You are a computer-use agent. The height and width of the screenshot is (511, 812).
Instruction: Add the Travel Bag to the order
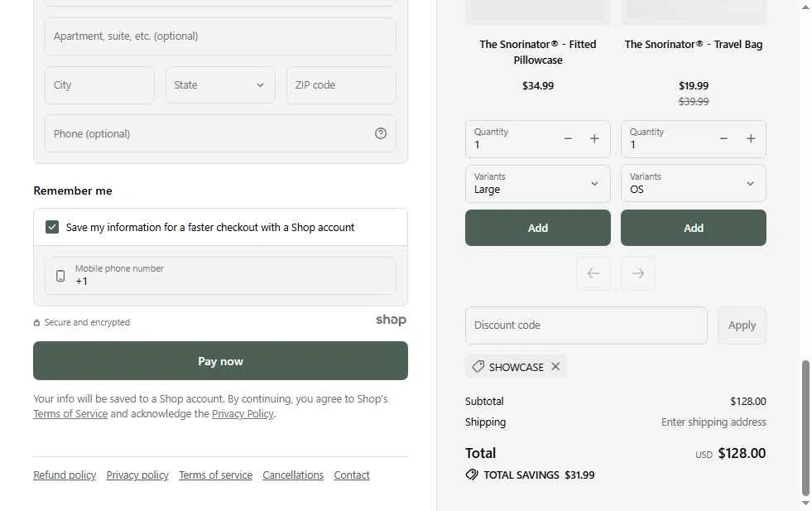[x=694, y=228]
